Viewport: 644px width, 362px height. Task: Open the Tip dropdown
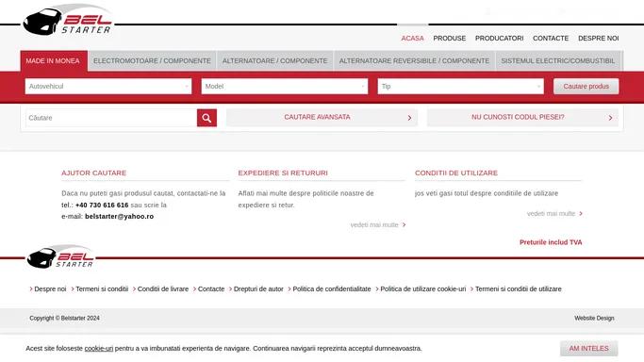461,86
